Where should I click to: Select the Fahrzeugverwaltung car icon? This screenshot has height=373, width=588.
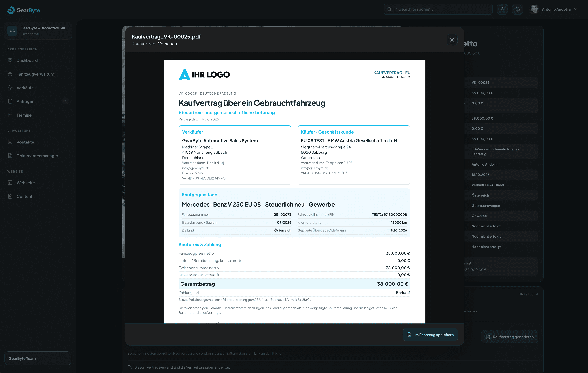pyautogui.click(x=10, y=74)
